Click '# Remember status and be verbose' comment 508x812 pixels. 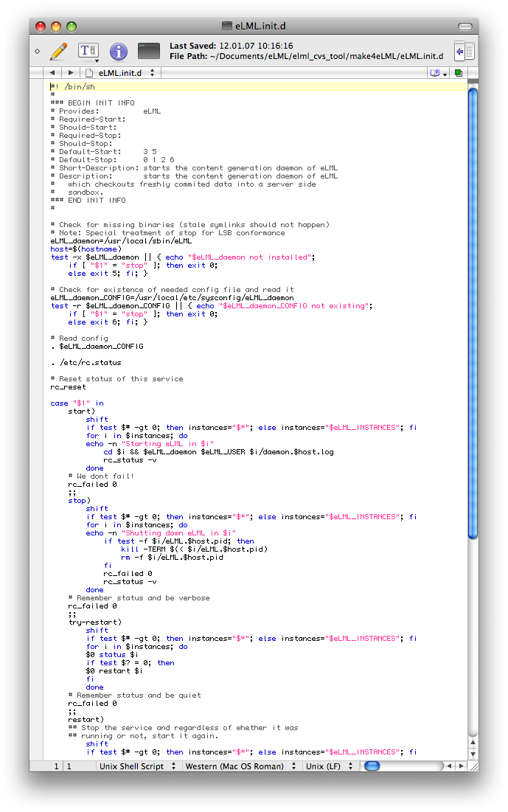(x=139, y=598)
